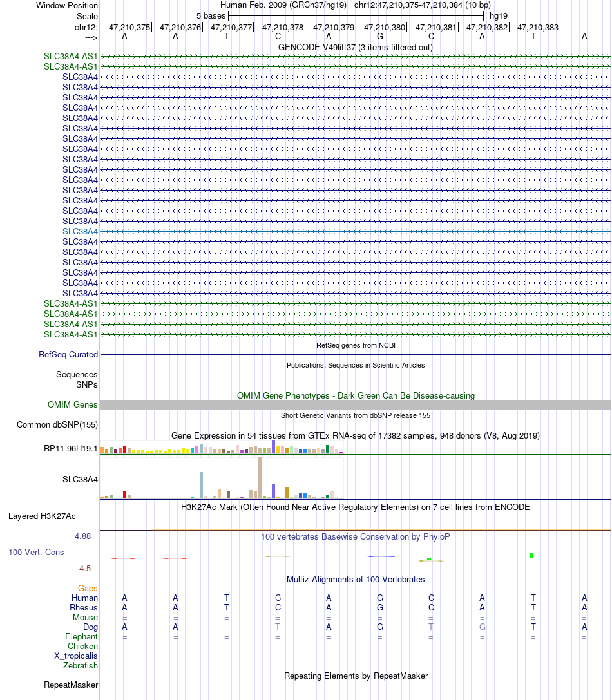Click the Chicken species label
The height and width of the screenshot is (700, 612).
pyautogui.click(x=82, y=646)
